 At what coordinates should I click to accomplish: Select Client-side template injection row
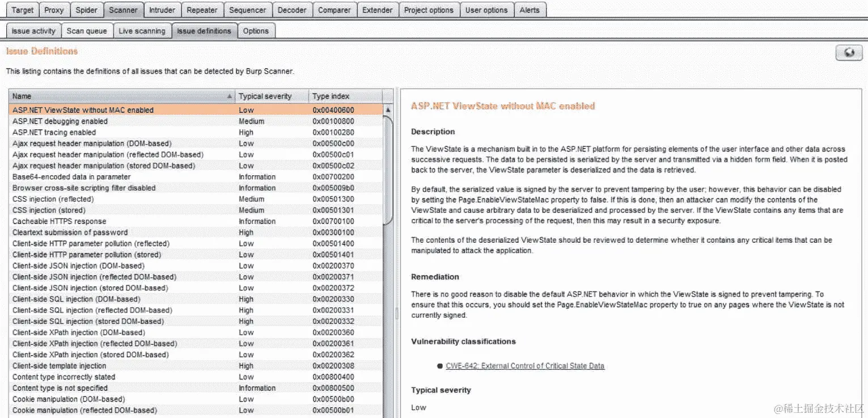pyautogui.click(x=196, y=366)
